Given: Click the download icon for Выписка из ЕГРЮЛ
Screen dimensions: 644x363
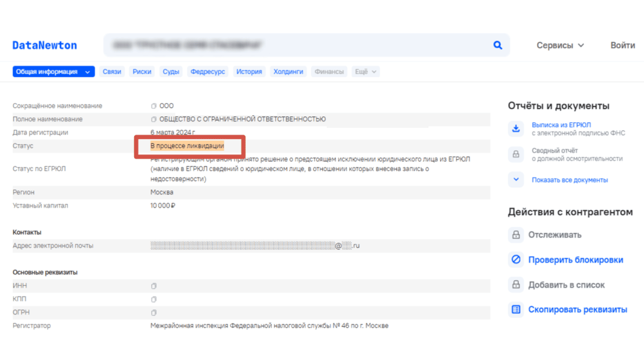Looking at the screenshot, I should 516,128.
